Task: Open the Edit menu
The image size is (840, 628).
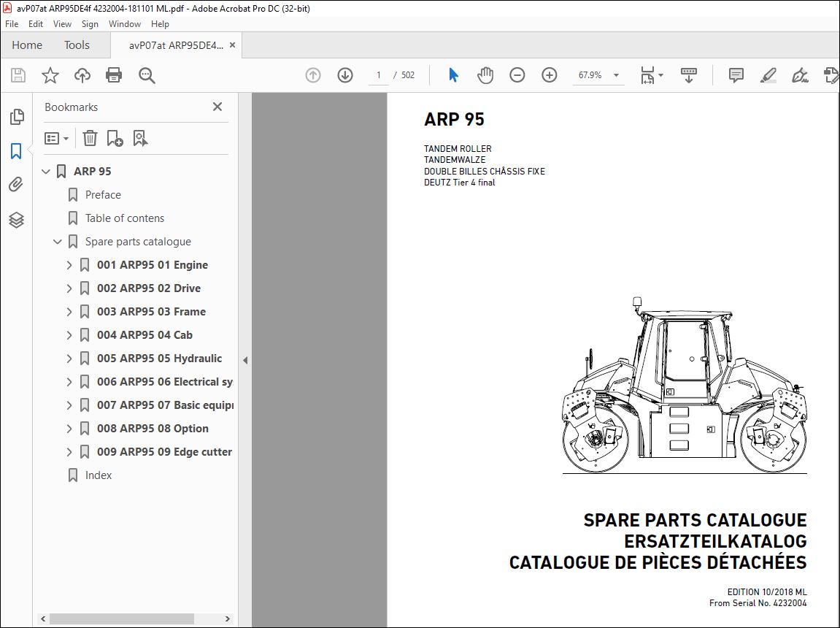Action: click(36, 24)
